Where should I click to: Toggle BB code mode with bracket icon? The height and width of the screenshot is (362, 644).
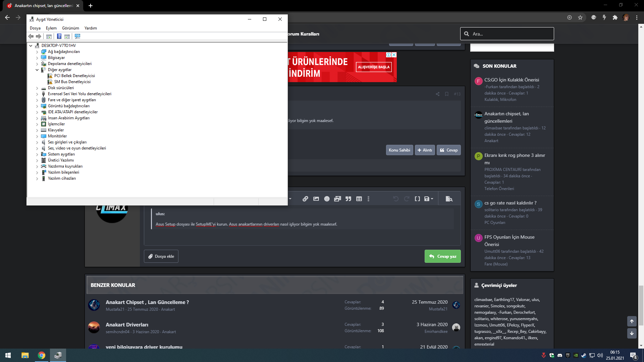click(x=417, y=199)
